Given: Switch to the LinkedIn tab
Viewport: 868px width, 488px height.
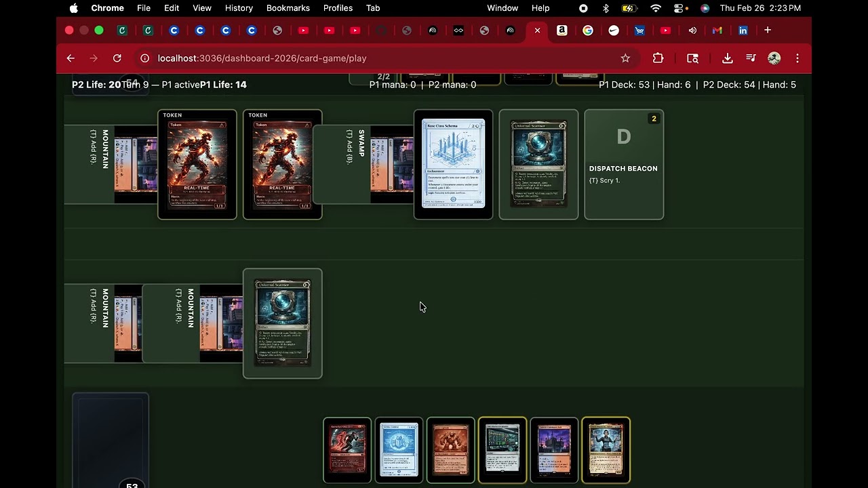Looking at the screenshot, I should 743,30.
